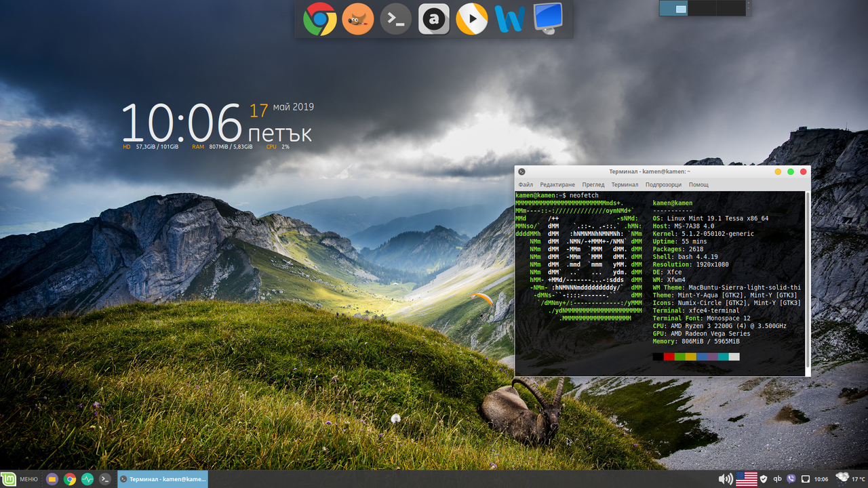This screenshot has width=868, height=488.
Task: Click the Kernel version line in terminal
Action: click(703, 234)
